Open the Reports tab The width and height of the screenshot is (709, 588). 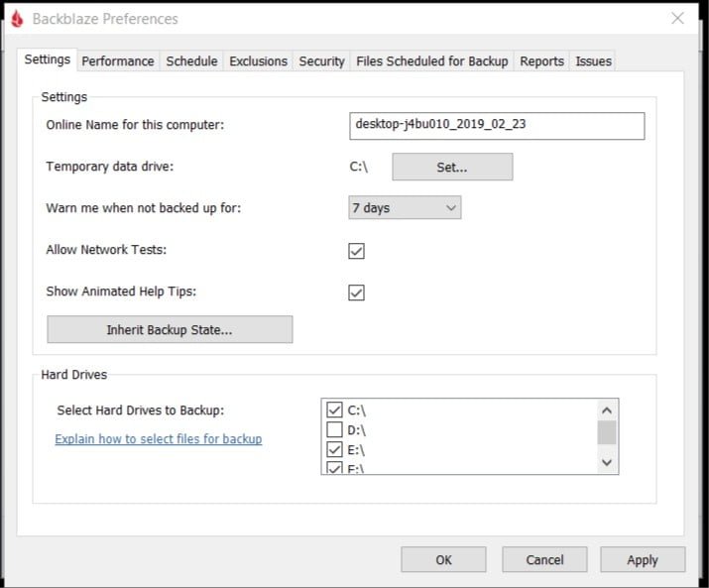pyautogui.click(x=541, y=61)
